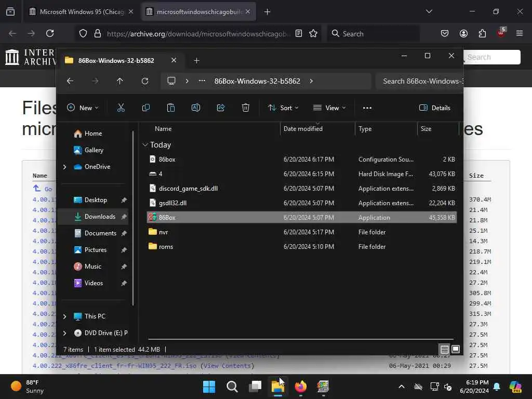The image size is (532, 399).
Task: Toggle the Details pane button
Action: [x=435, y=108]
